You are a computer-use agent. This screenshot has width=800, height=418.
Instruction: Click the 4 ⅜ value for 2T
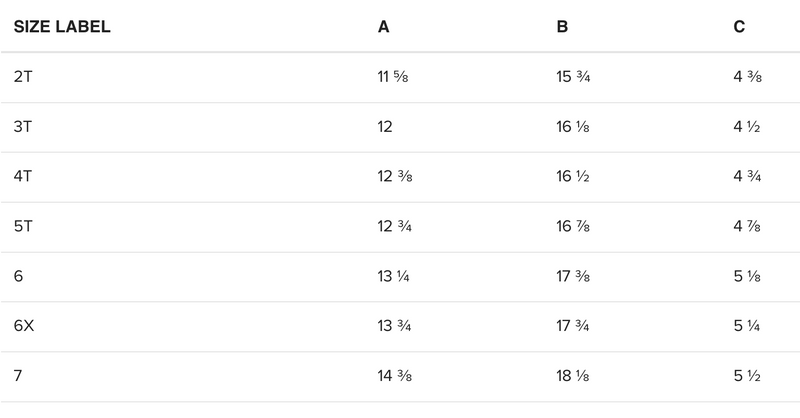[x=748, y=77]
